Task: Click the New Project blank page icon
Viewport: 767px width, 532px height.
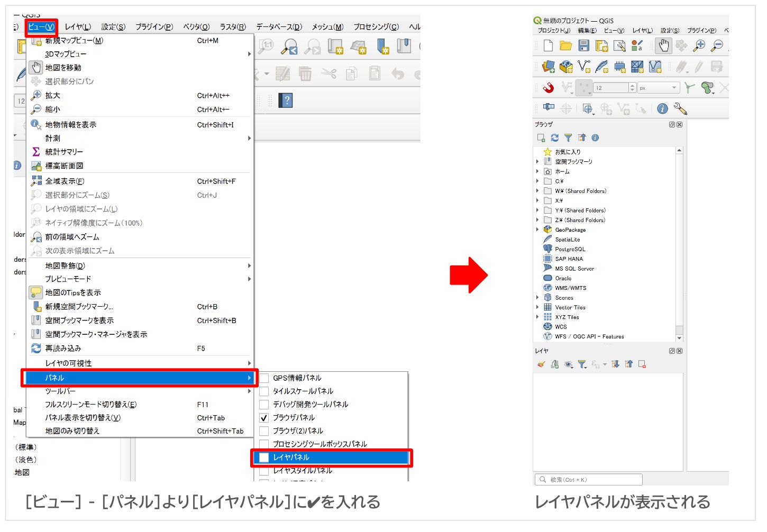Action: pyautogui.click(x=548, y=46)
